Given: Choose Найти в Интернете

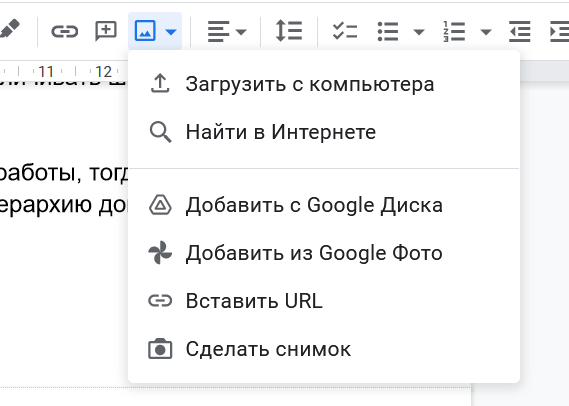Looking at the screenshot, I should [x=324, y=132].
